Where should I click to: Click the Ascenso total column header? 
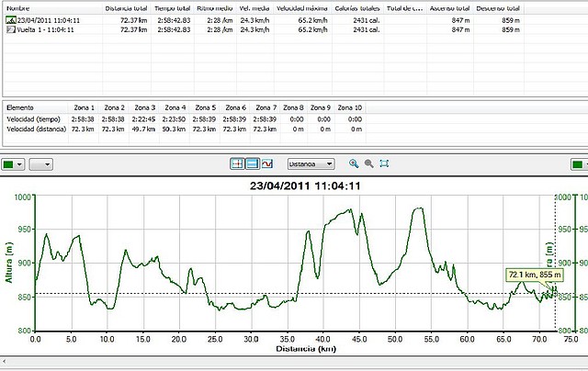[449, 8]
